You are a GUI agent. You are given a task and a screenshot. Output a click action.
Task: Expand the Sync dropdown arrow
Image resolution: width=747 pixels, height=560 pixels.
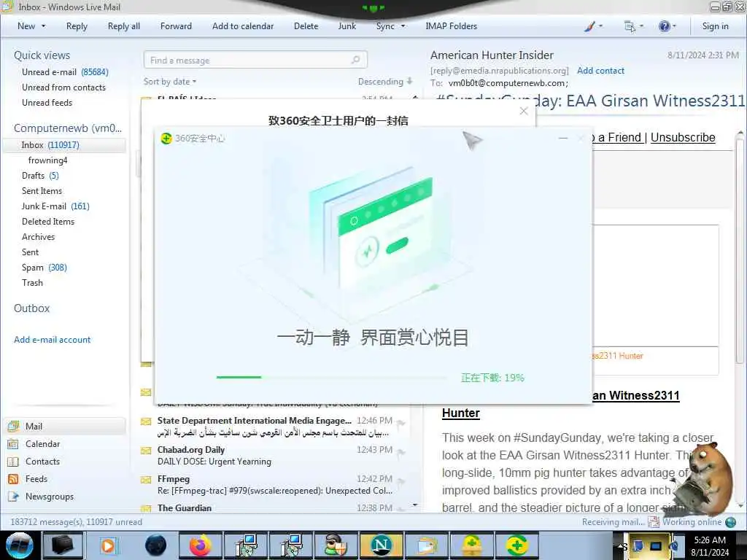click(x=403, y=26)
